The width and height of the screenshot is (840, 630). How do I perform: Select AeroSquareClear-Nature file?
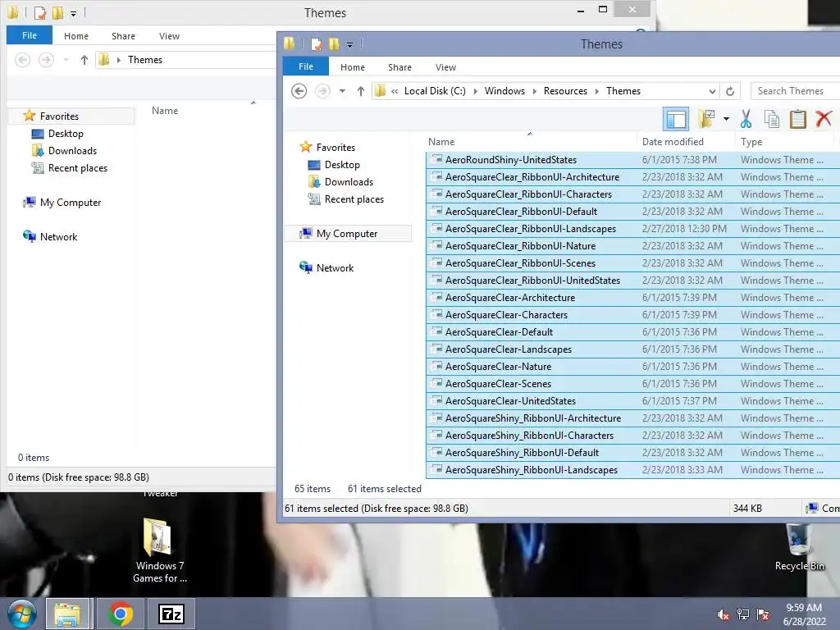[x=498, y=367]
